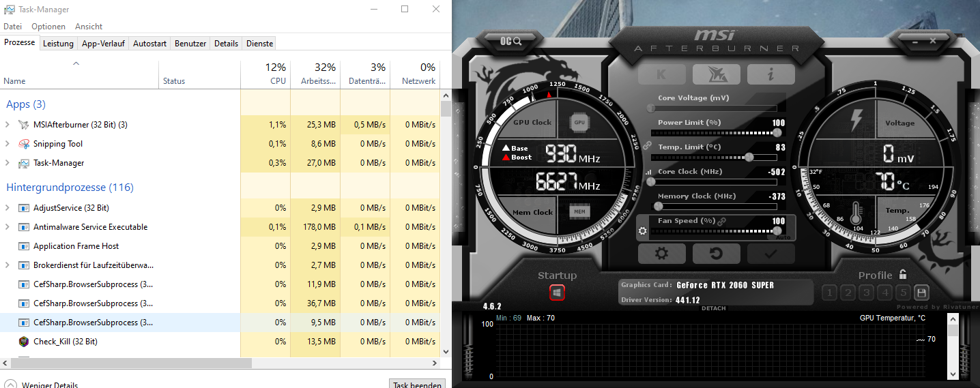Collapse details with Weniger Details arrow
The width and height of the screenshot is (980, 388).
(x=10, y=385)
